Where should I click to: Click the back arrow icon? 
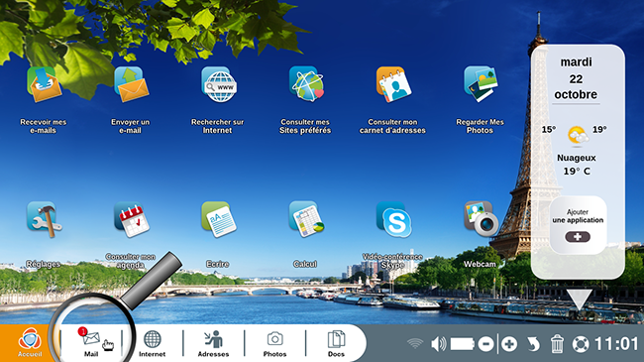click(x=533, y=344)
